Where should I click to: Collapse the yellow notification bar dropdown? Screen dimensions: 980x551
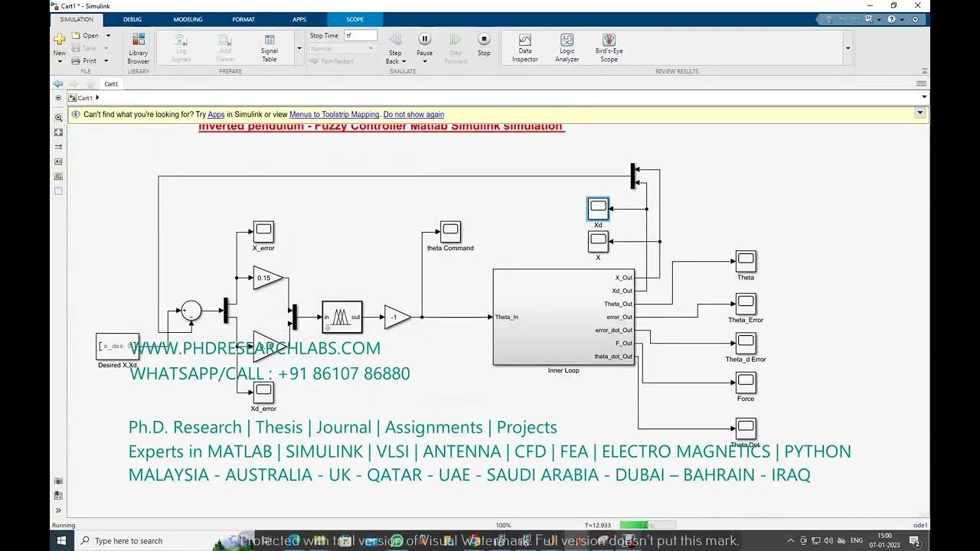pos(920,113)
